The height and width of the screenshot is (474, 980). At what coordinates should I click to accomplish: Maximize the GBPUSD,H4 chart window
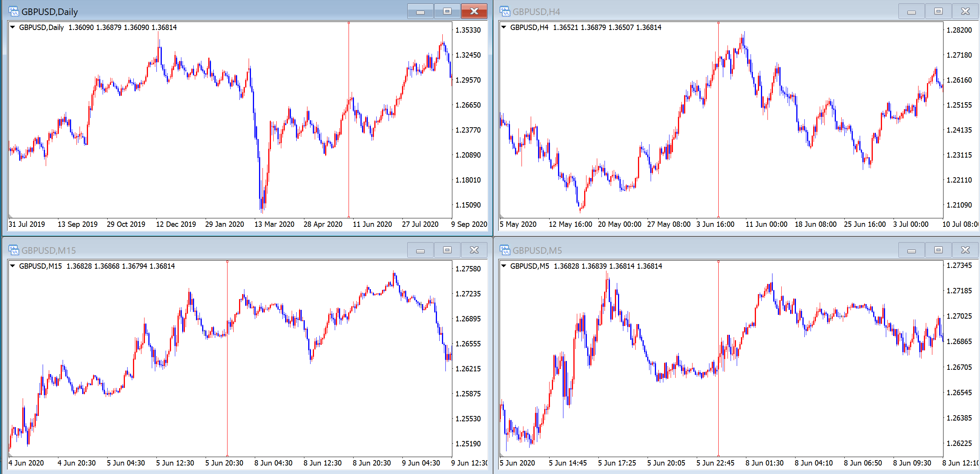coord(938,12)
